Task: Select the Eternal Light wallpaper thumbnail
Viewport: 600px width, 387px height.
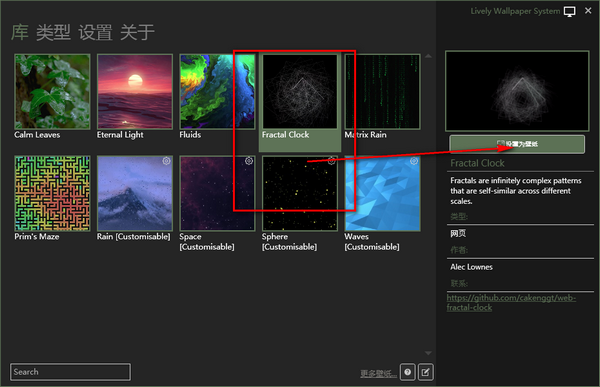Action: click(x=135, y=91)
